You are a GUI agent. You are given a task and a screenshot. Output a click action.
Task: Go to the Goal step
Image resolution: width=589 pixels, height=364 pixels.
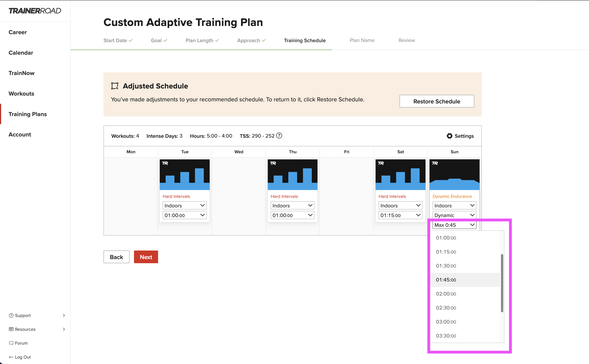coord(159,41)
